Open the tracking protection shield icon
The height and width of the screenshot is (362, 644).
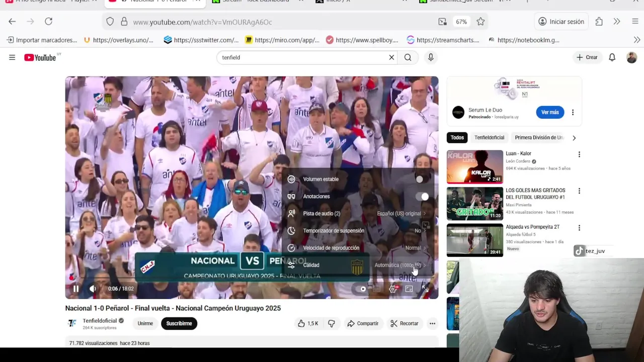110,22
